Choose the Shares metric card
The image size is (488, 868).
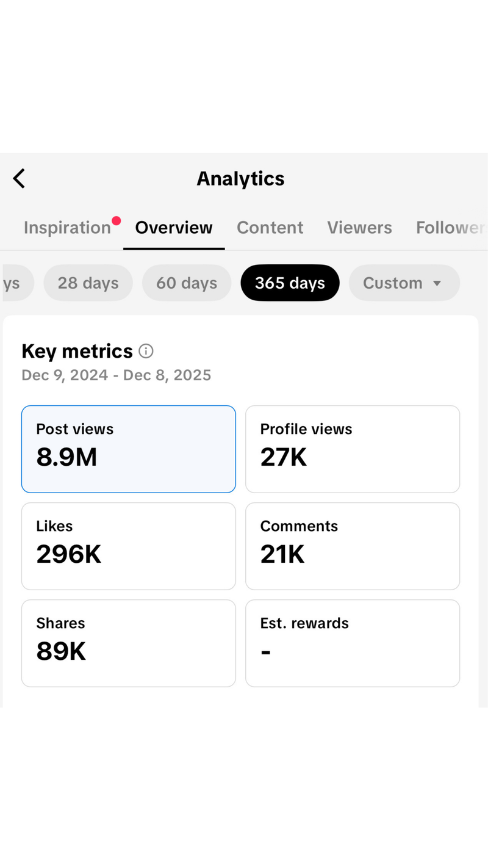point(128,643)
